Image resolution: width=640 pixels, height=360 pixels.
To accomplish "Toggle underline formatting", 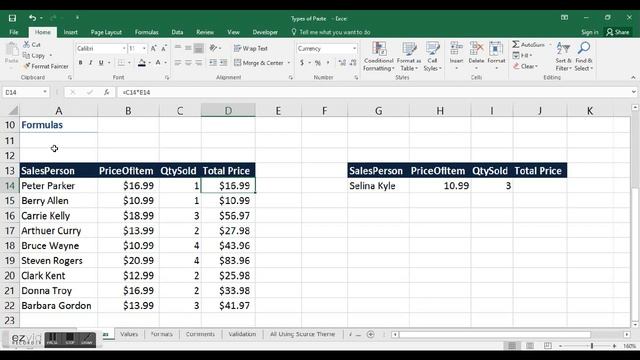I will point(101,63).
